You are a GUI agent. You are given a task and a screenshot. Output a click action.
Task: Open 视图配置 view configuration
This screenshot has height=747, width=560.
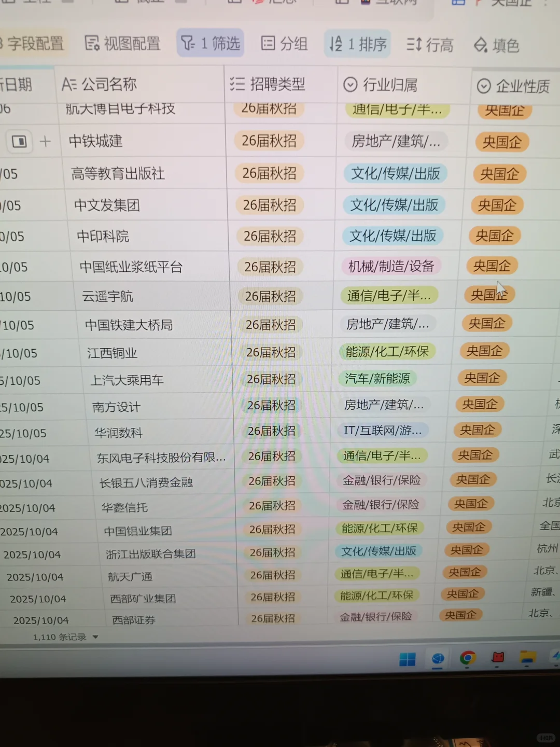pos(122,44)
